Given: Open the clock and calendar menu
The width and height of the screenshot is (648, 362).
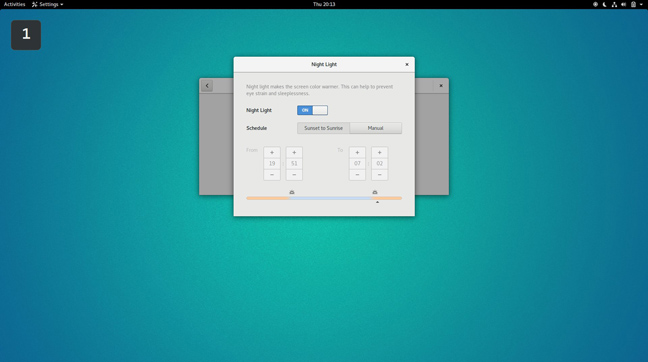Looking at the screenshot, I should tap(324, 4).
